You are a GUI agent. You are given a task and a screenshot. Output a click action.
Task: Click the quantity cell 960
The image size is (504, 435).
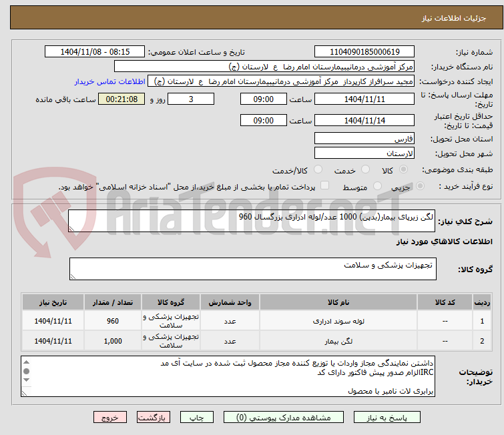pyautogui.click(x=113, y=321)
